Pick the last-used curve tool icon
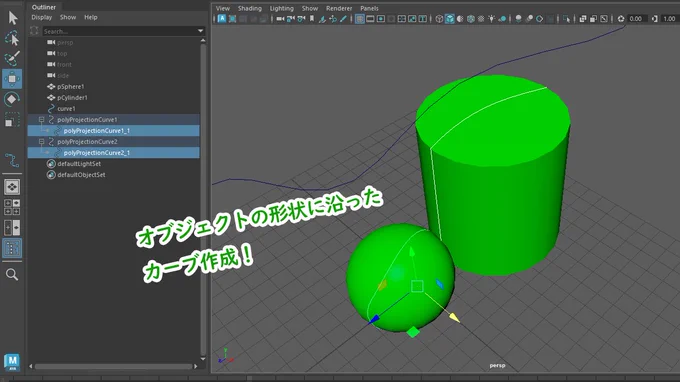This screenshot has height=382, width=680. (12, 160)
